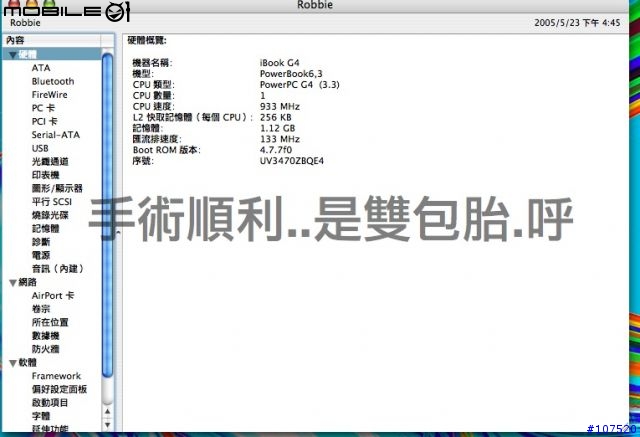Select the 軟體 software category row

click(x=52, y=363)
